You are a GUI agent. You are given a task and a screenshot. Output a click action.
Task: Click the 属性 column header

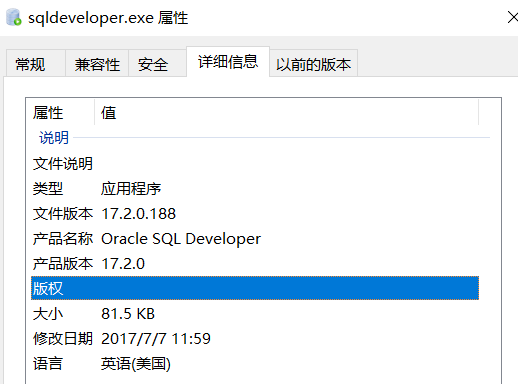click(x=61, y=112)
